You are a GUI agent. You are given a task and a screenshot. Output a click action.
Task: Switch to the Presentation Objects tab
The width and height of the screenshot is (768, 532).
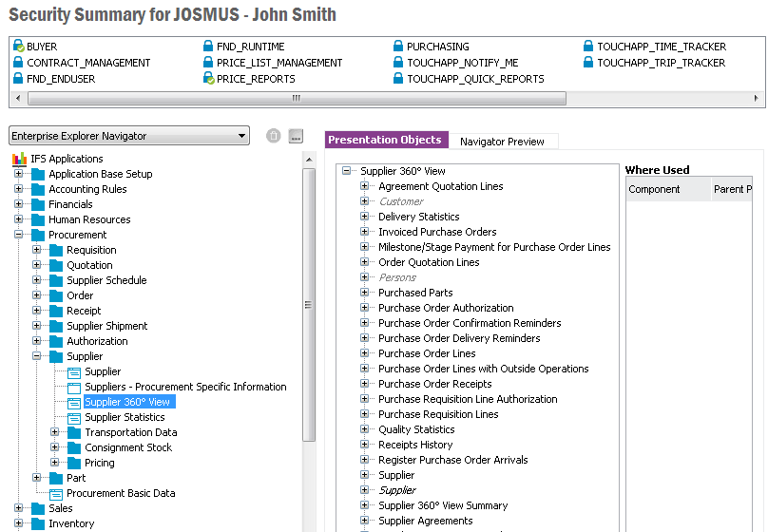click(387, 140)
